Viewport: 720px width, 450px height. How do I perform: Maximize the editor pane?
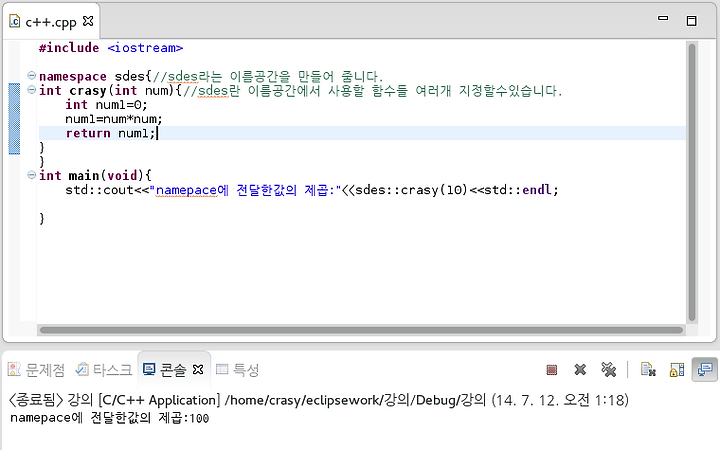point(692,21)
